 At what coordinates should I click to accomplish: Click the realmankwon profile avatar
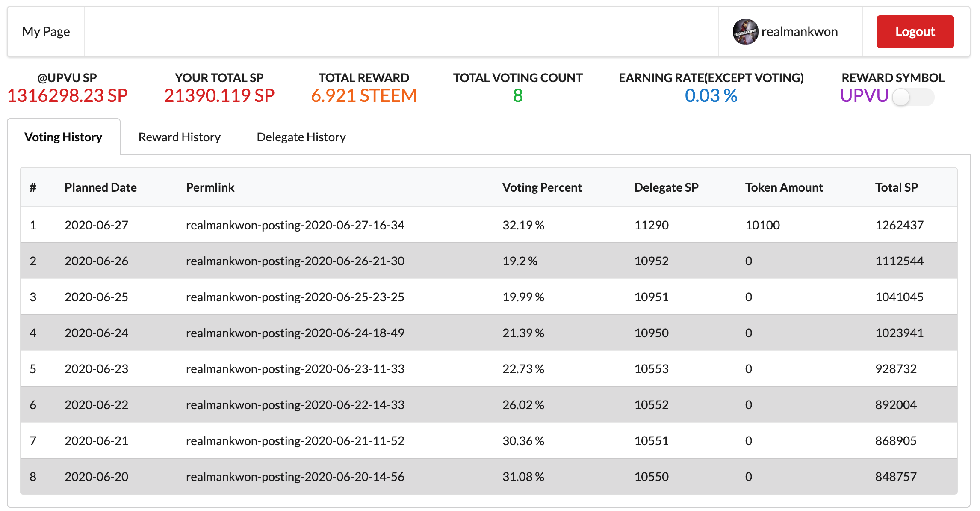pyautogui.click(x=745, y=32)
